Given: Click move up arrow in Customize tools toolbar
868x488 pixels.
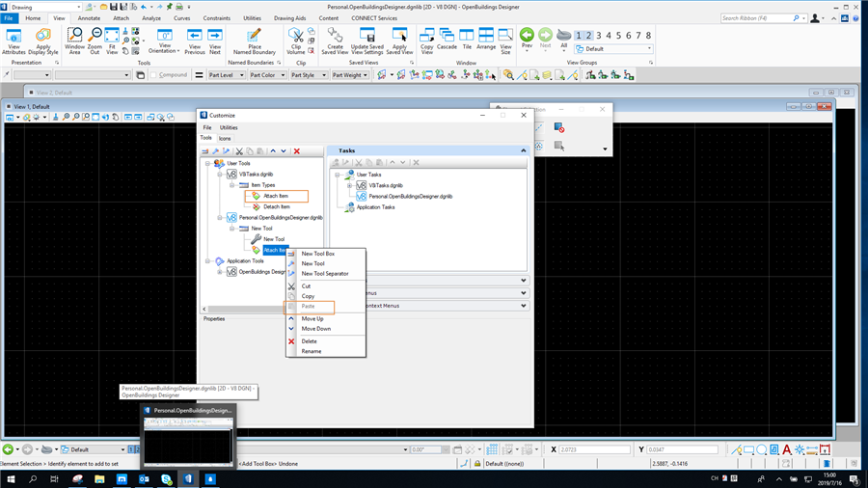Looking at the screenshot, I should pos(273,151).
